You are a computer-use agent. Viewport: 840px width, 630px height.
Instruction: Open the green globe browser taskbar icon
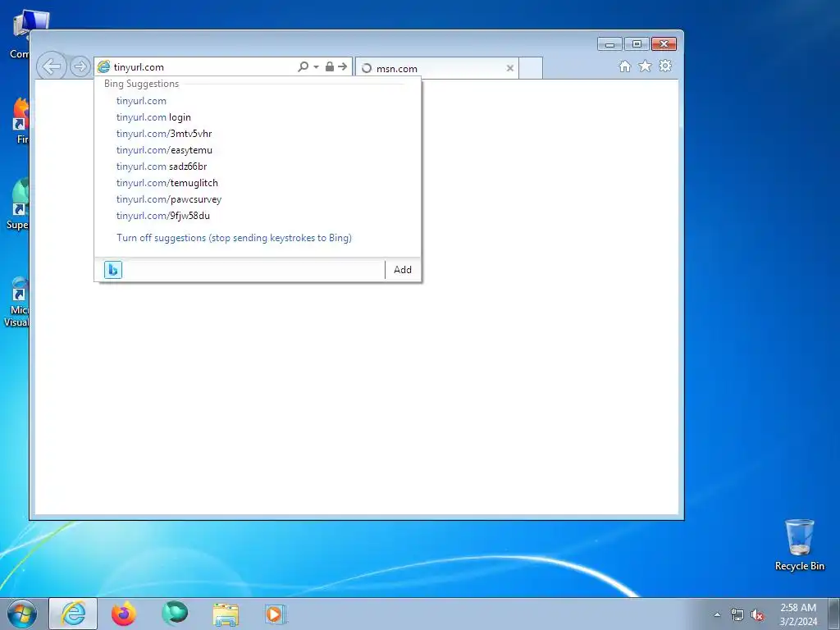[175, 614]
